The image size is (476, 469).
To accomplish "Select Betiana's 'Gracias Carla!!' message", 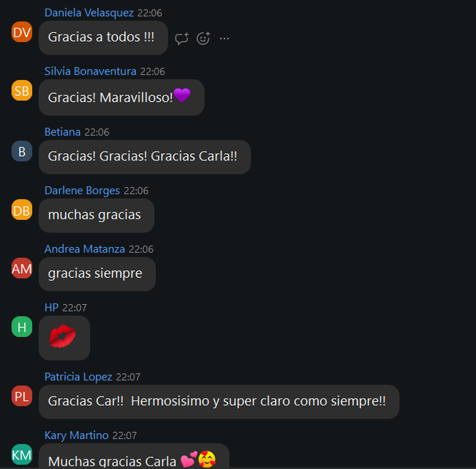I will pos(144,157).
